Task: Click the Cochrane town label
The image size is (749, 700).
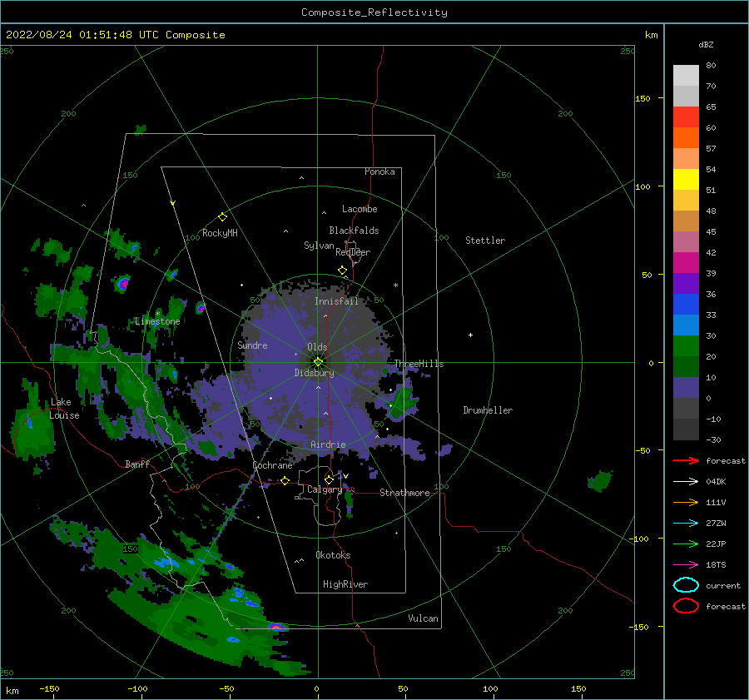Action: (272, 465)
